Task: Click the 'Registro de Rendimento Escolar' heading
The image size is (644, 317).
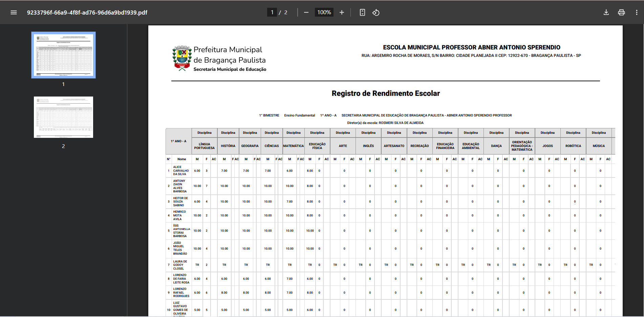Action: (386, 93)
